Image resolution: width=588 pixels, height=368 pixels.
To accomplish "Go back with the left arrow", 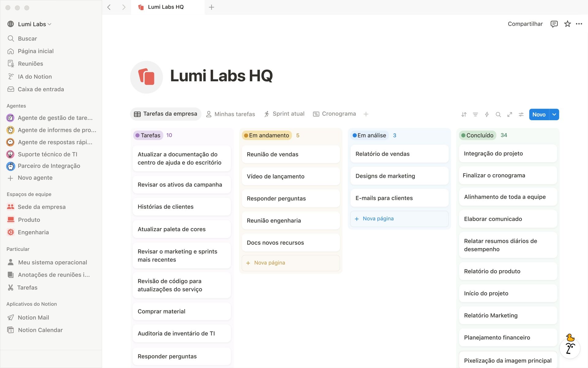I will pyautogui.click(x=109, y=7).
